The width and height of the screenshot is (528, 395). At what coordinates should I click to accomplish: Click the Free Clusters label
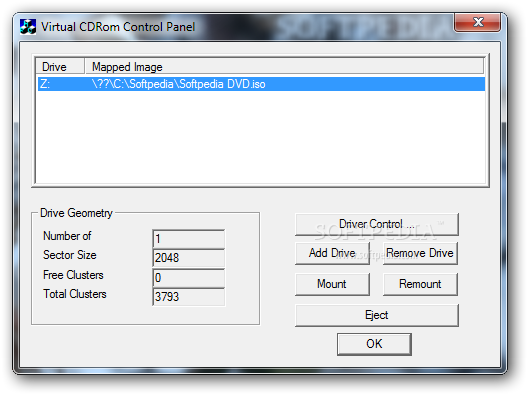click(x=73, y=275)
